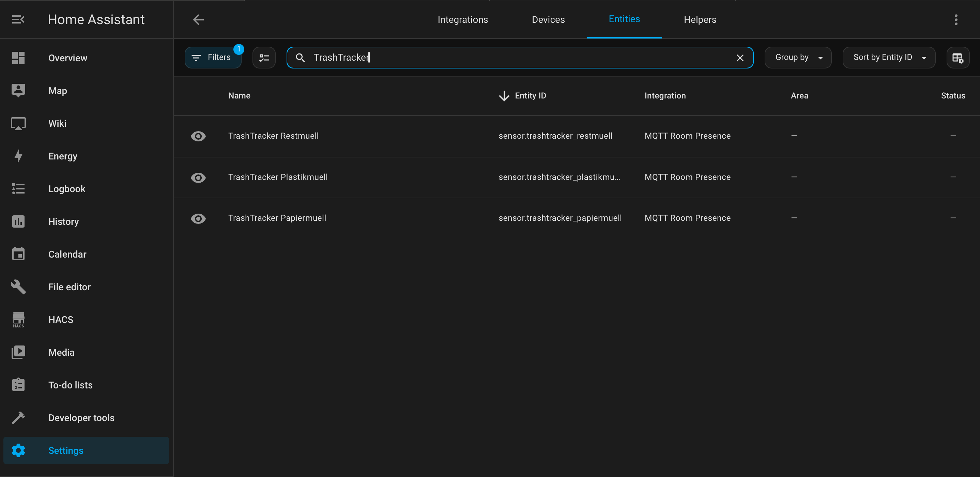Click truncated sensor.trashtracker_plastikmu… entity ID
The width and height of the screenshot is (980, 477).
(559, 177)
